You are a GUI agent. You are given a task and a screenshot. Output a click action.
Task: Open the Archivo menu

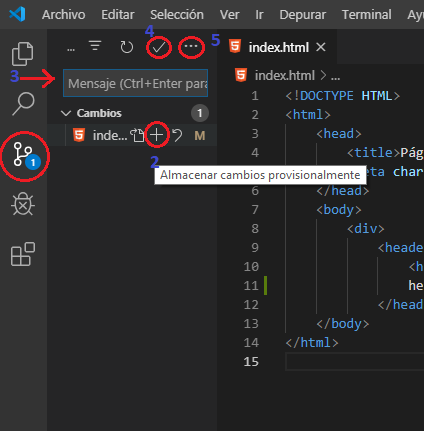point(64,15)
